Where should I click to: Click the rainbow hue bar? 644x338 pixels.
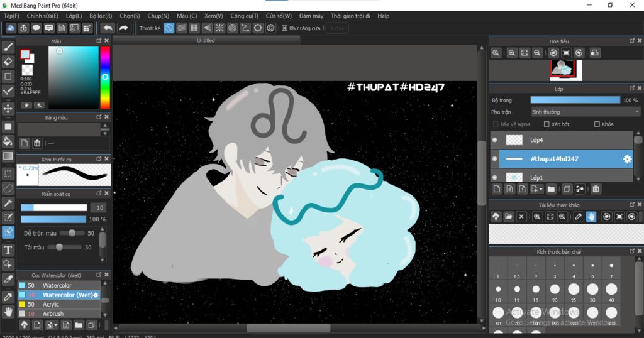pos(105,77)
